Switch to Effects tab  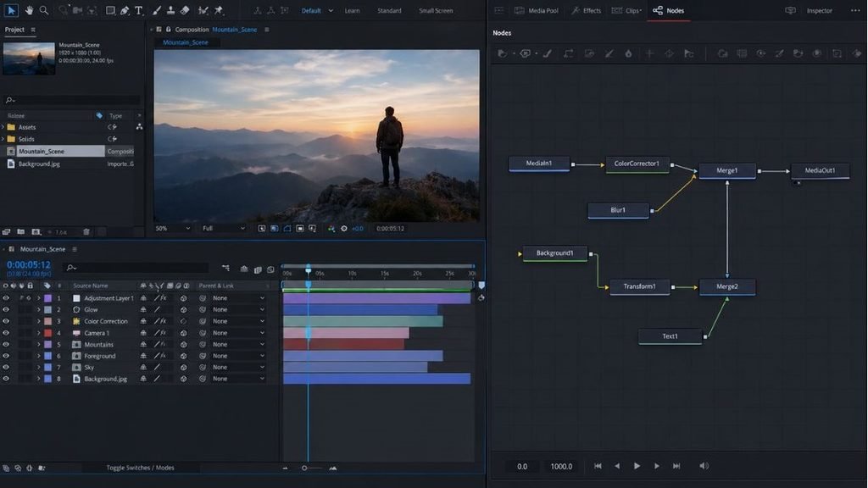click(x=587, y=10)
